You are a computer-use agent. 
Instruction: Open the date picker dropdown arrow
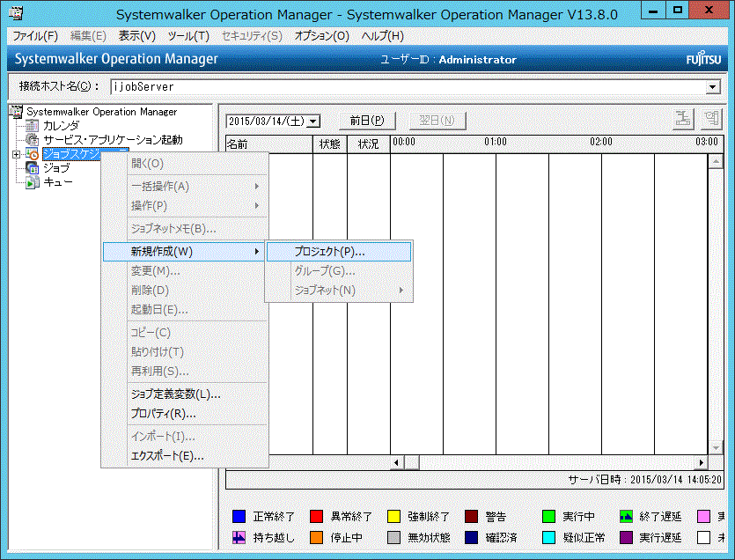pos(313,121)
